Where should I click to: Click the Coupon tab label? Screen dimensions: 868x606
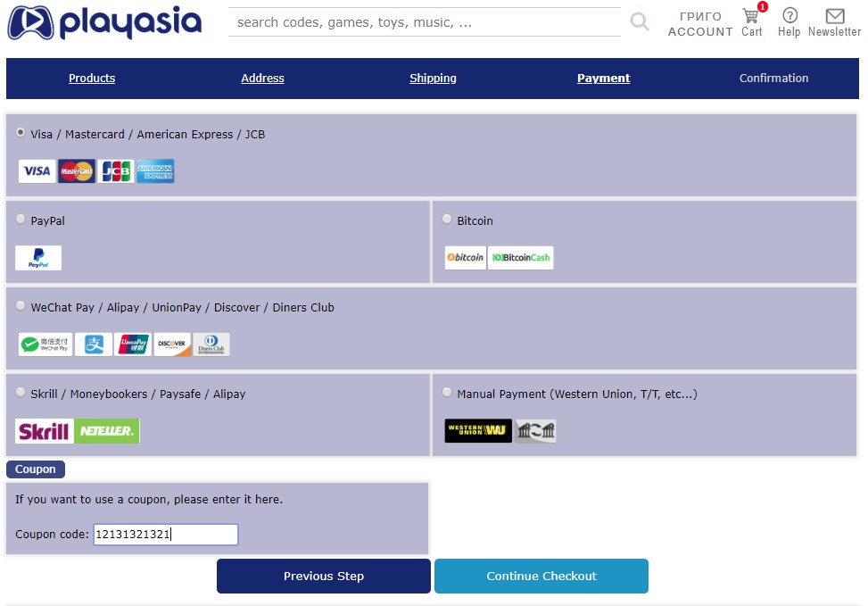pos(36,469)
